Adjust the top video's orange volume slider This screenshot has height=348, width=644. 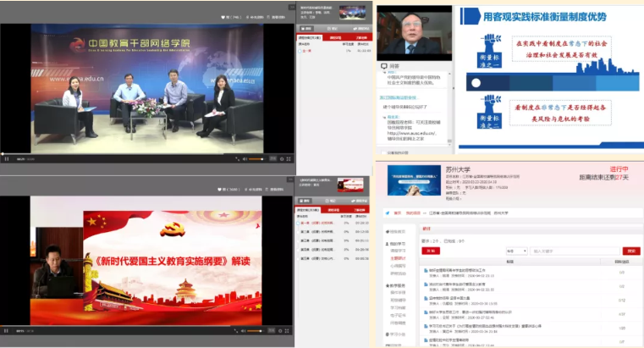tap(256, 158)
